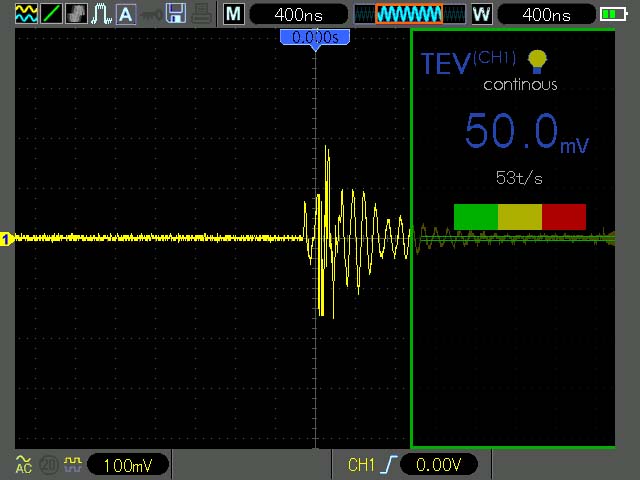Select the pulse measurement icon
This screenshot has width=640, height=480.
coord(101,14)
